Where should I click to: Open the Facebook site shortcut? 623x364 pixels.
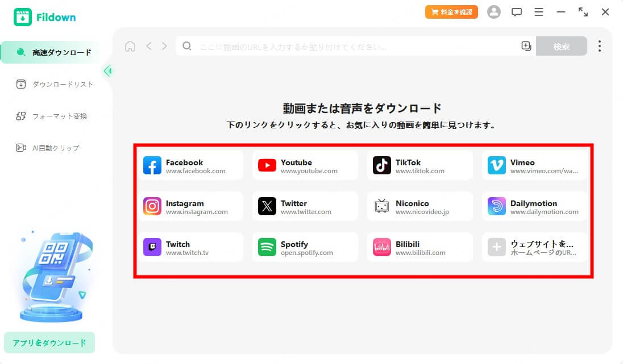click(x=191, y=166)
